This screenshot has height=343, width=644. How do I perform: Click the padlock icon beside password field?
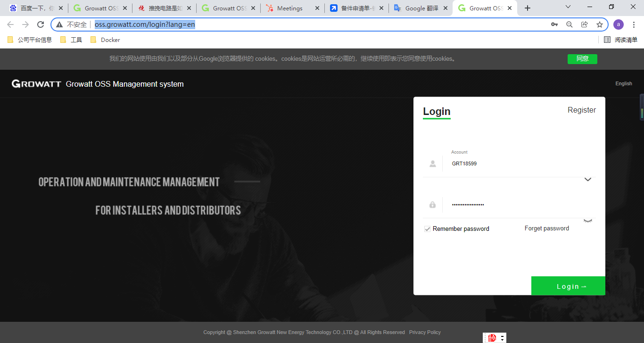(x=432, y=204)
